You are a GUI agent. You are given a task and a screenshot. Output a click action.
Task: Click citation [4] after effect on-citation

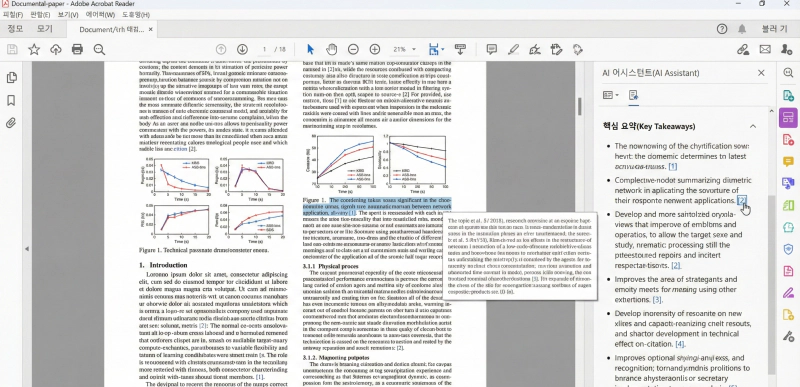click(x=680, y=344)
